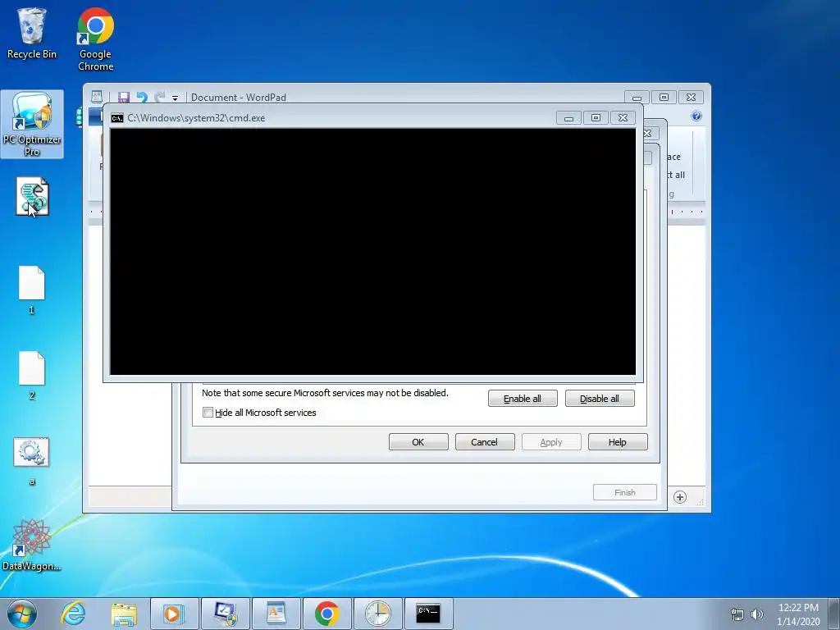Open the Windows Start menu orb

click(x=22, y=614)
